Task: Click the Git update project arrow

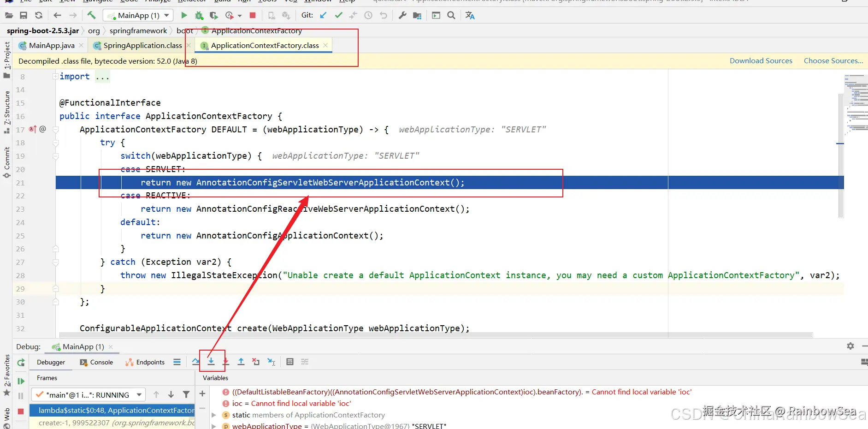Action: click(x=323, y=15)
